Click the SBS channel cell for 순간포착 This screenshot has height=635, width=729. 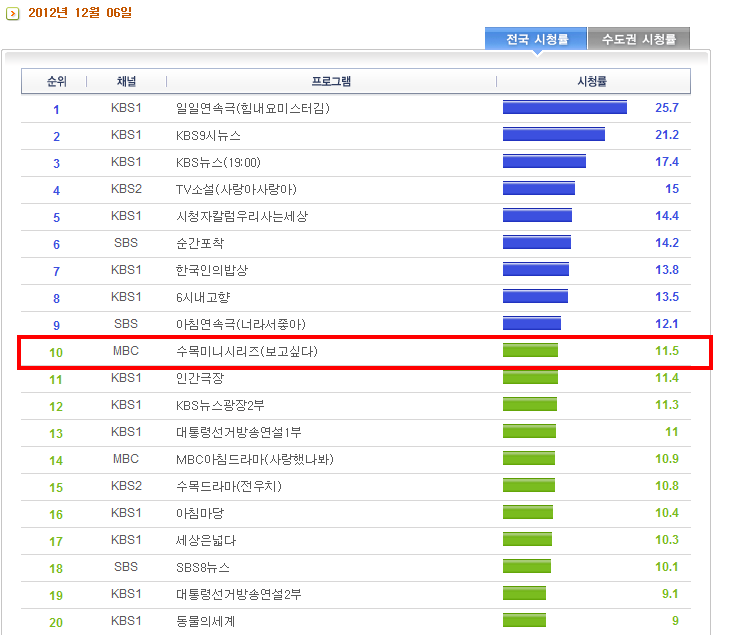coord(126,243)
